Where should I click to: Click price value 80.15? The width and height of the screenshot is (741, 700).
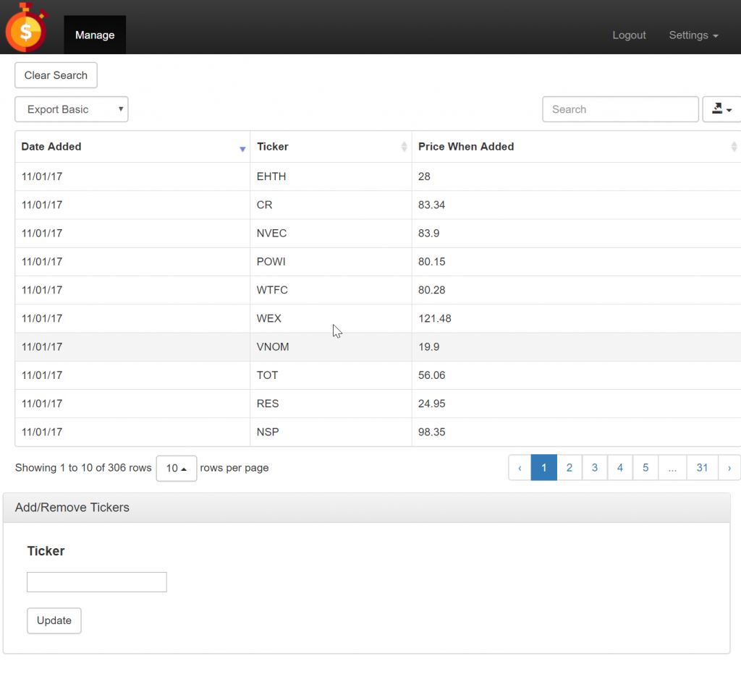click(x=431, y=262)
